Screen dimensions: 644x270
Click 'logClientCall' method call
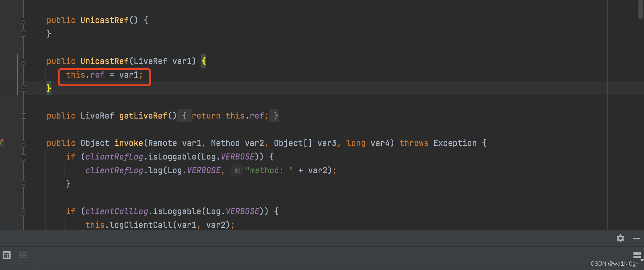(x=141, y=225)
